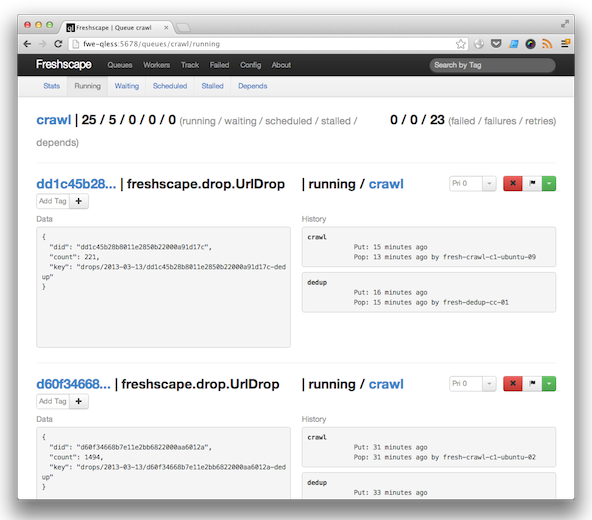Image resolution: width=592 pixels, height=520 pixels.
Task: Switch to the Waiting tab
Action: [127, 86]
